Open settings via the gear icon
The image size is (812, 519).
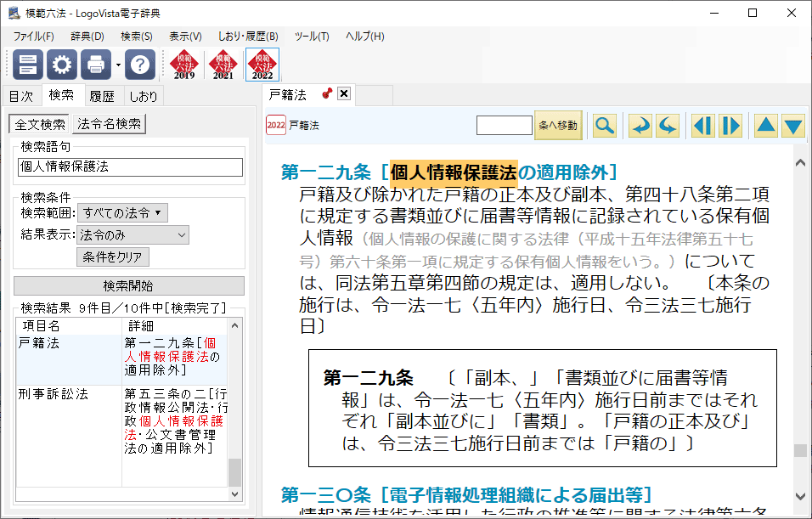[62, 65]
